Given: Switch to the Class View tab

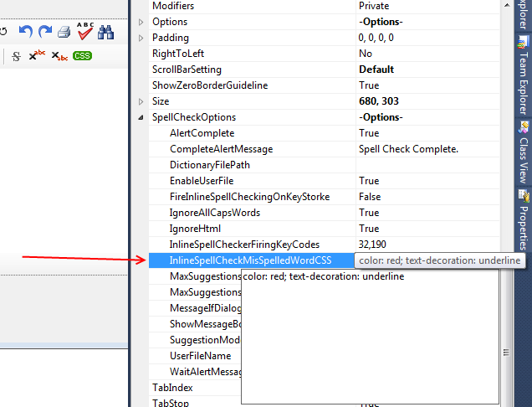Looking at the screenshot, I should (x=524, y=152).
